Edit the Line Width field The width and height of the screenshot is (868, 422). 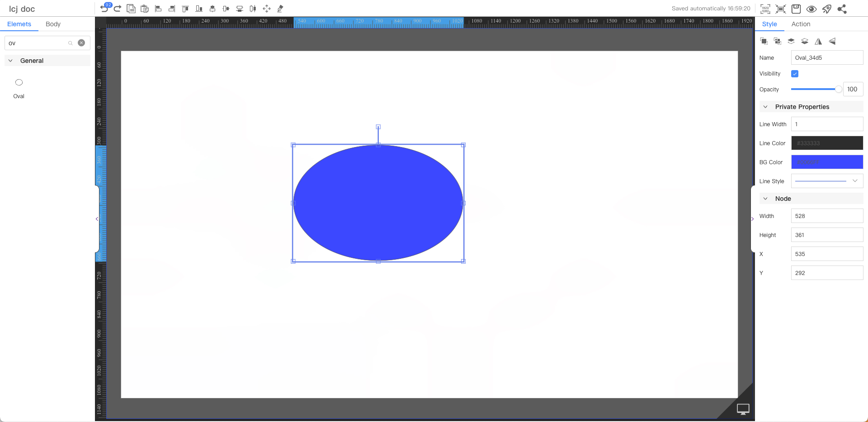click(827, 124)
